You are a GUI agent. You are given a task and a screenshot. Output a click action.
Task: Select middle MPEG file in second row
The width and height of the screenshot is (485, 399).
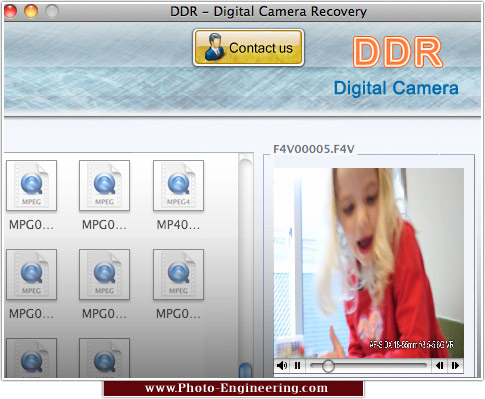tap(104, 274)
